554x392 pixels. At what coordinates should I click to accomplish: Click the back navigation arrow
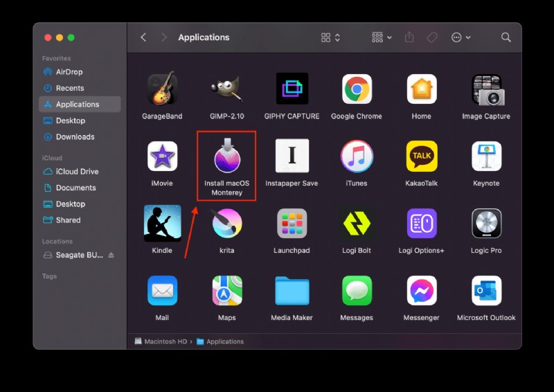(x=143, y=37)
